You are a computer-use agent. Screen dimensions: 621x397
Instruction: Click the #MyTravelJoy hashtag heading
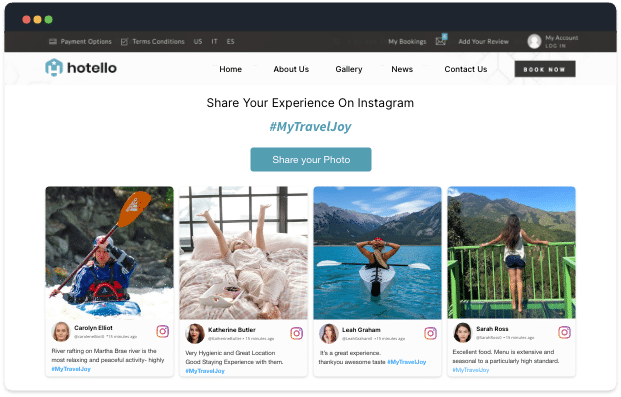[310, 127]
